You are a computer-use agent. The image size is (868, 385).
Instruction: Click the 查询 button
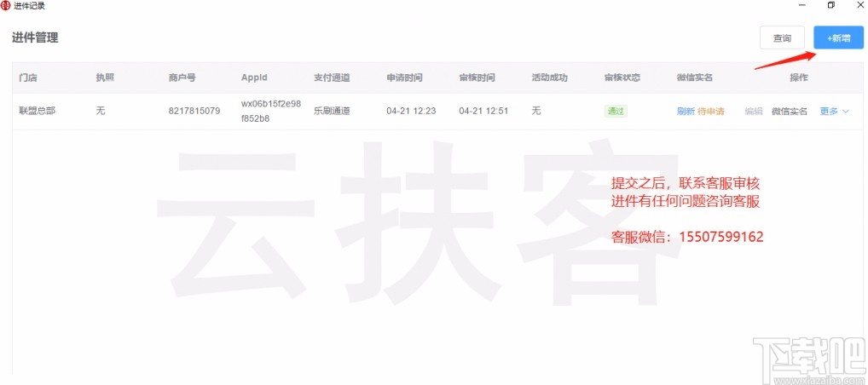(x=782, y=37)
